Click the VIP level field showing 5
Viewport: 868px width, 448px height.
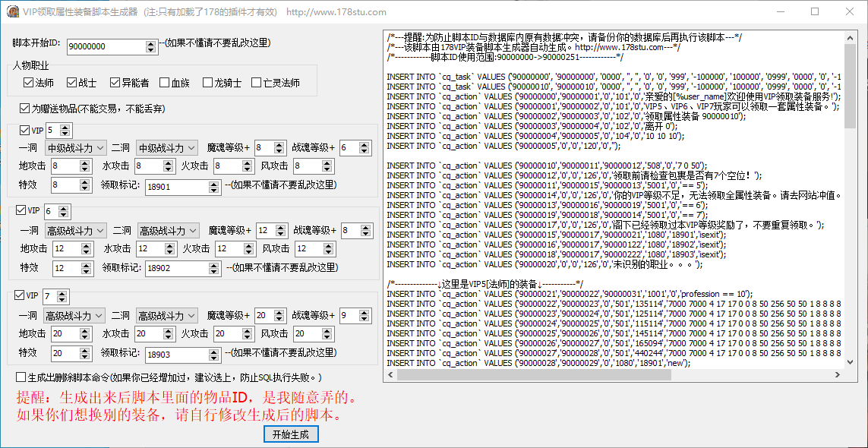click(52, 131)
